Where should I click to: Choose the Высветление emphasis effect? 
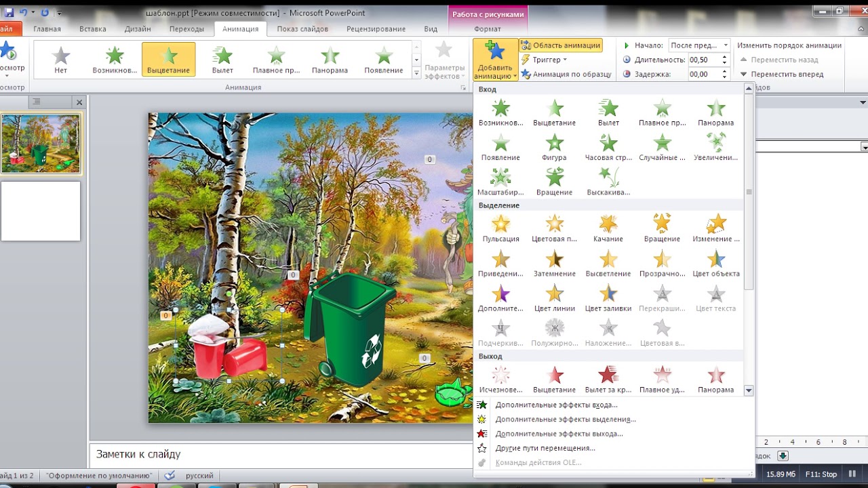tap(608, 263)
